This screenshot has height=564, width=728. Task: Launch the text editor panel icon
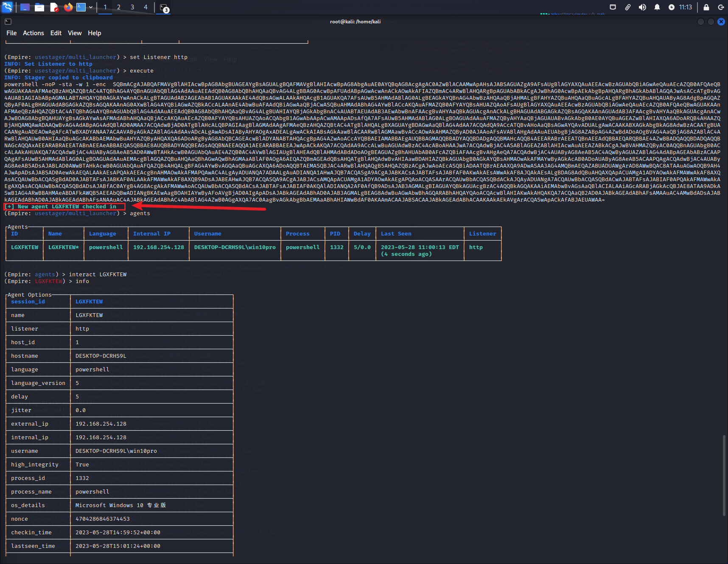(x=54, y=7)
